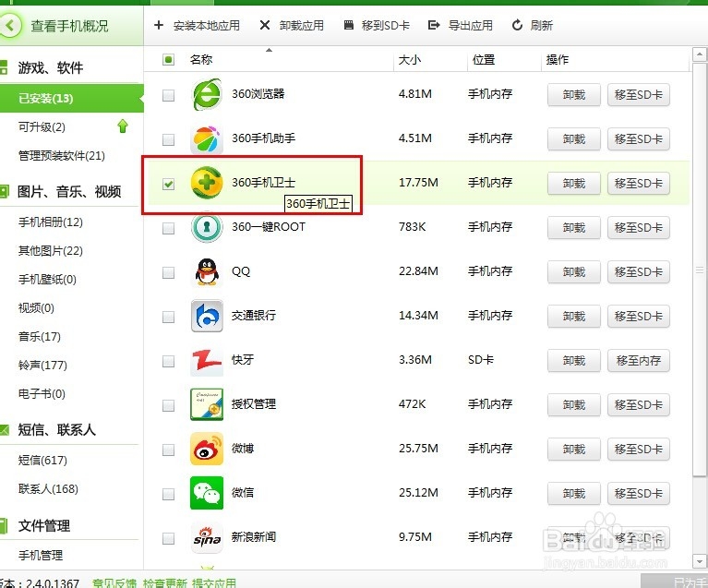Viewport: 708px width, 588px height.
Task: Open 其他图片(22) in the sidebar
Action: [x=51, y=250]
